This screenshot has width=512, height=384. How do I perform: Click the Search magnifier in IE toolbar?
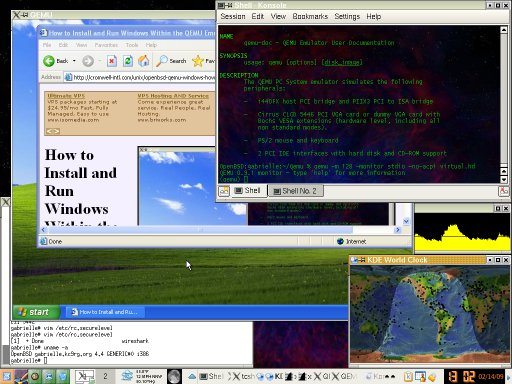[162, 61]
